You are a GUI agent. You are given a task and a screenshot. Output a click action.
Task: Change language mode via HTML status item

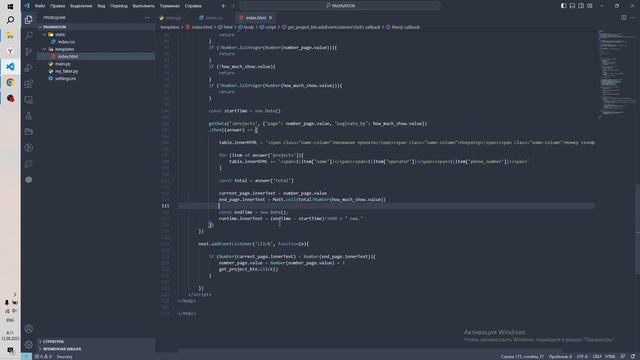point(610,356)
